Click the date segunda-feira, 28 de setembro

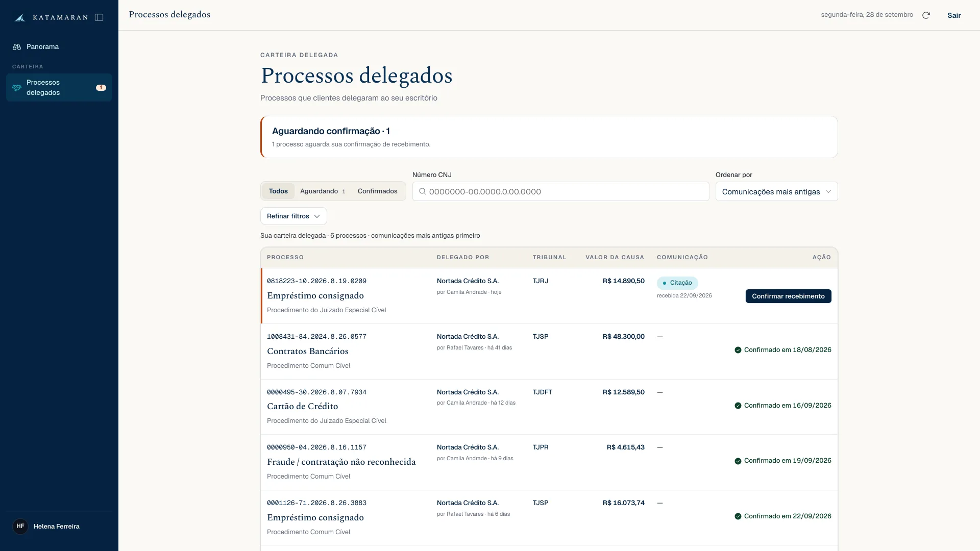coord(867,15)
